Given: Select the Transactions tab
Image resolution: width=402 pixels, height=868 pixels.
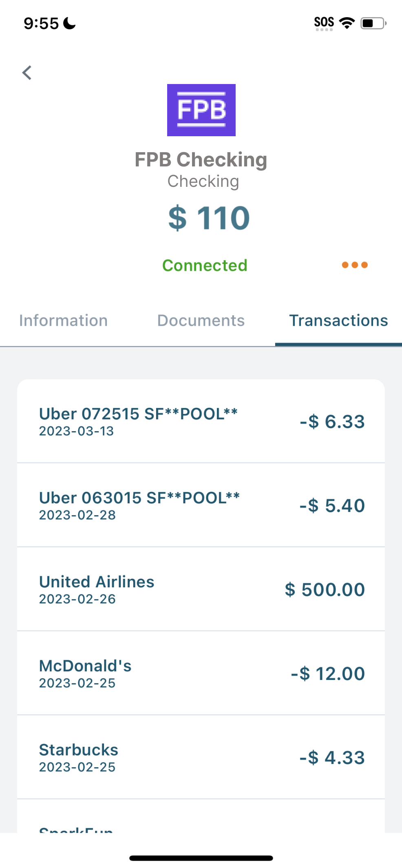Looking at the screenshot, I should click(338, 321).
